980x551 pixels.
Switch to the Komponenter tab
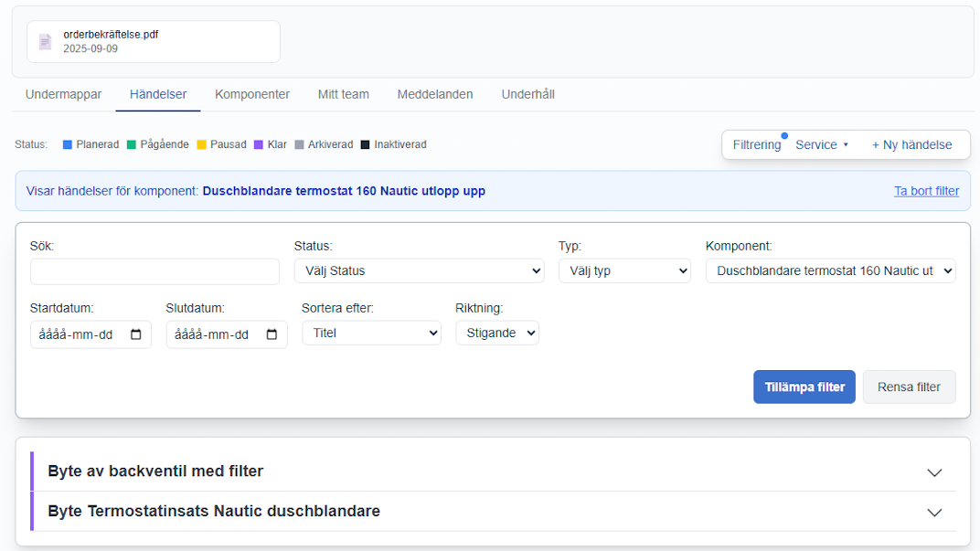(x=252, y=94)
